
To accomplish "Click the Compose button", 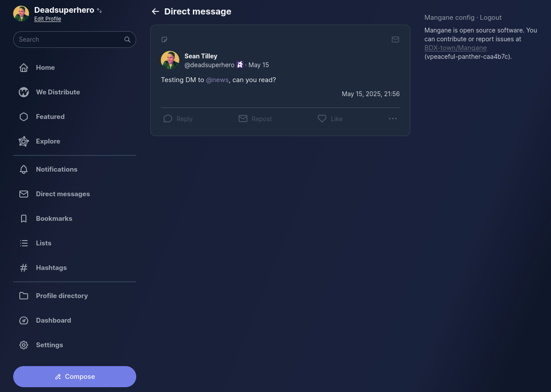I will [75, 377].
